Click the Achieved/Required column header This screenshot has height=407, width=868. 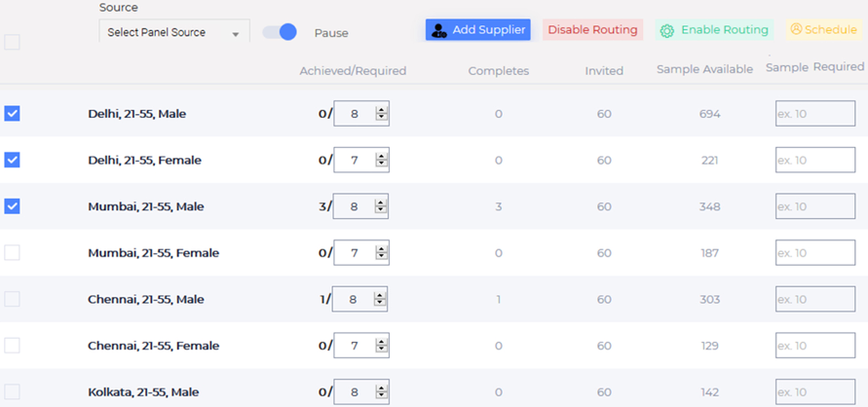pyautogui.click(x=353, y=71)
